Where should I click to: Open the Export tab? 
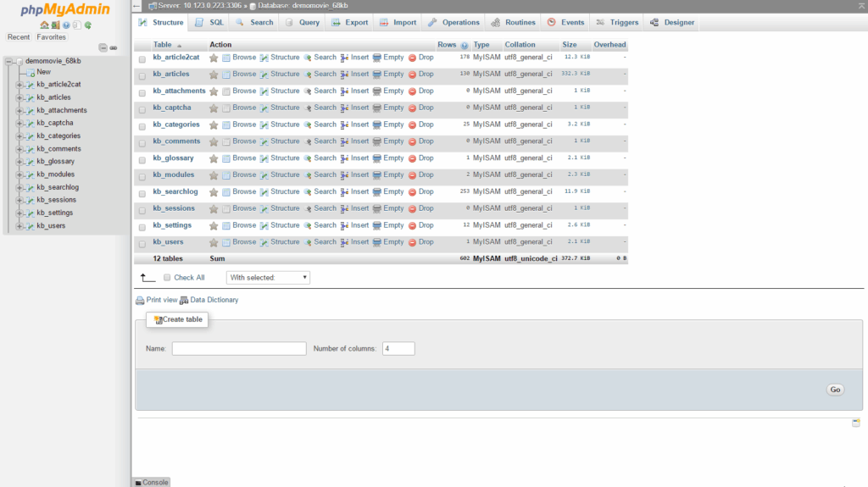pyautogui.click(x=349, y=23)
